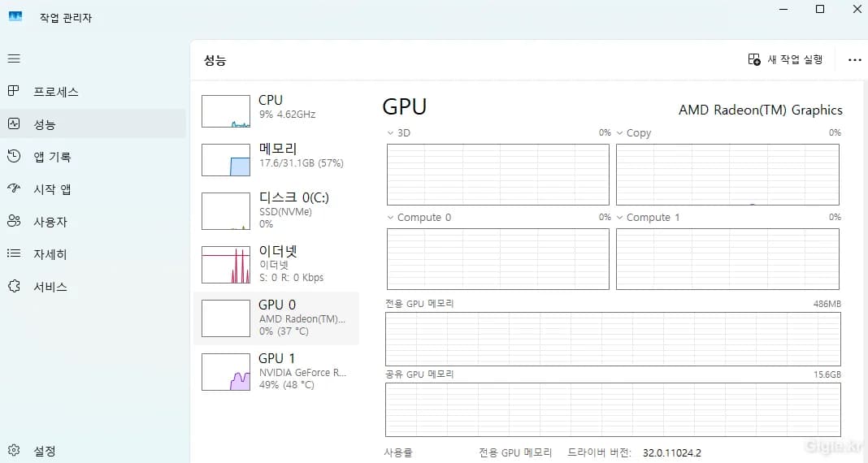Select the 디스크 0(C:) graph thumbnail

tap(226, 210)
